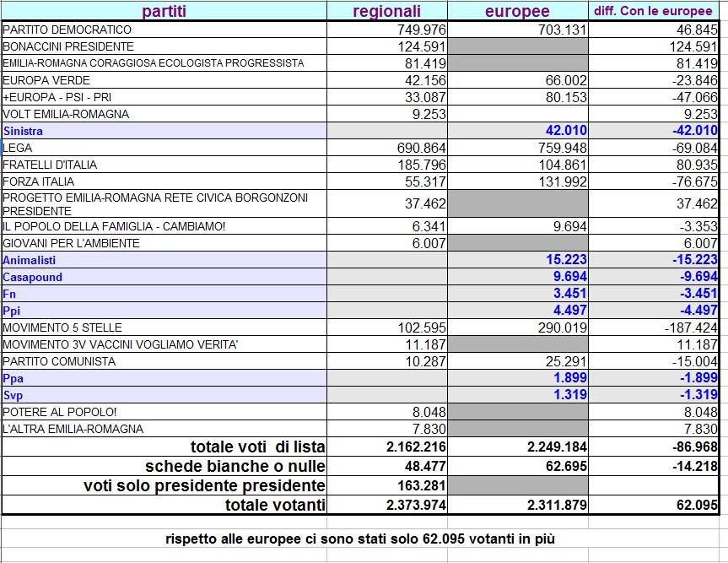
Task: Click the difference value -23.846
Action: coord(695,80)
